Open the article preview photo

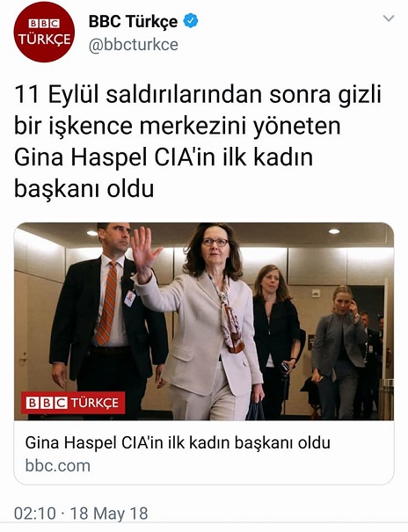click(x=204, y=321)
